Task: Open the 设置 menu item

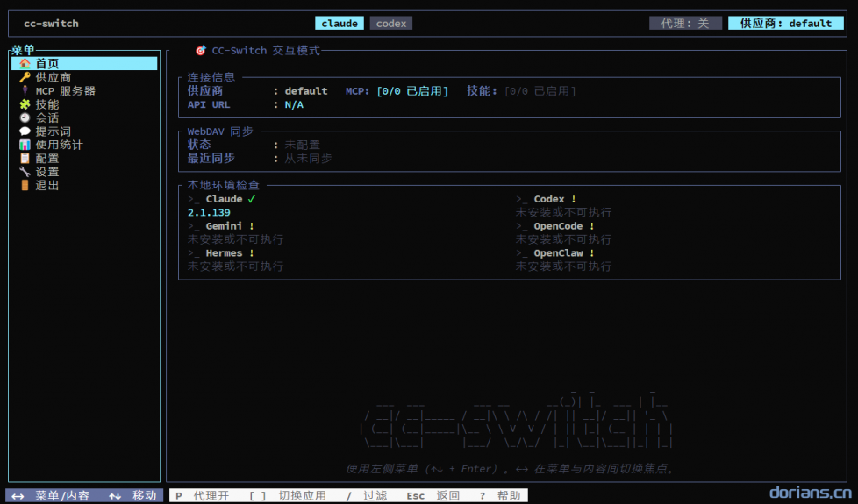Action: pyautogui.click(x=84, y=172)
